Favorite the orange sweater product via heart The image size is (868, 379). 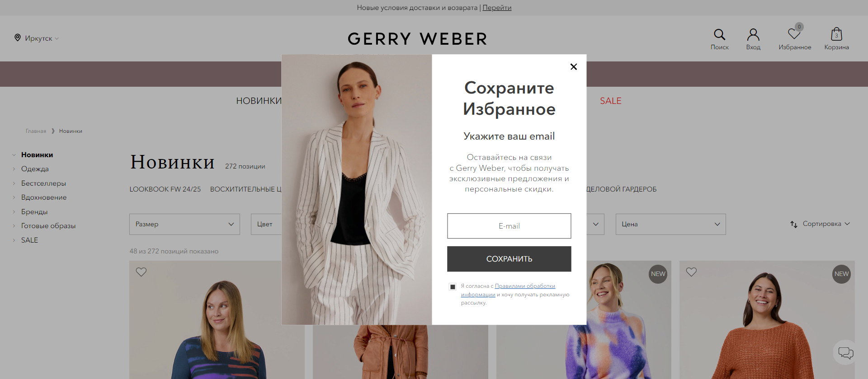(691, 272)
